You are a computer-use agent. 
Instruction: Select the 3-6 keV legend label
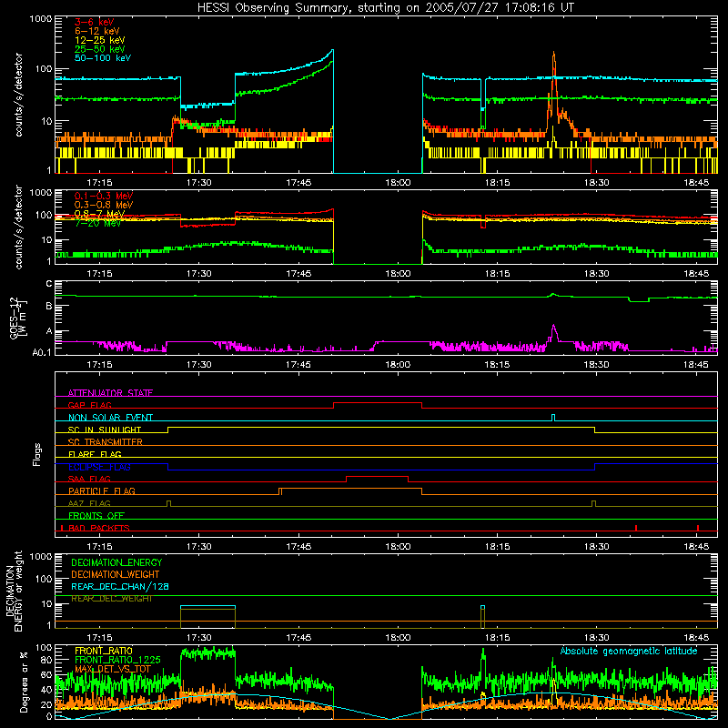pos(94,22)
